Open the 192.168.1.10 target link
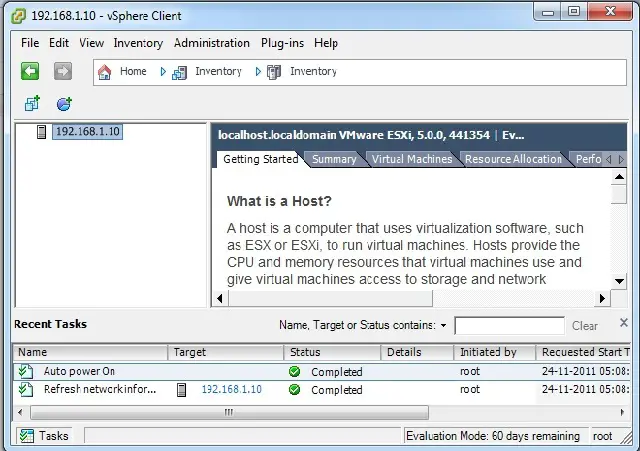The height and width of the screenshot is (451, 640). (x=231, y=389)
